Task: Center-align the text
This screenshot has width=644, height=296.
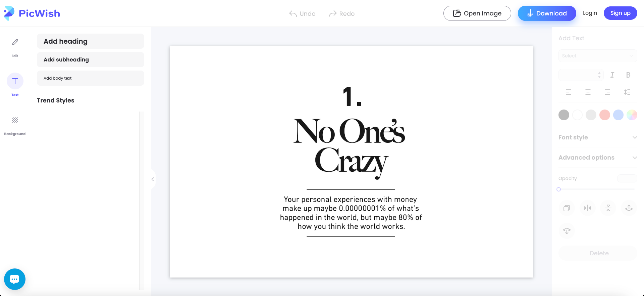Action: pyautogui.click(x=588, y=92)
